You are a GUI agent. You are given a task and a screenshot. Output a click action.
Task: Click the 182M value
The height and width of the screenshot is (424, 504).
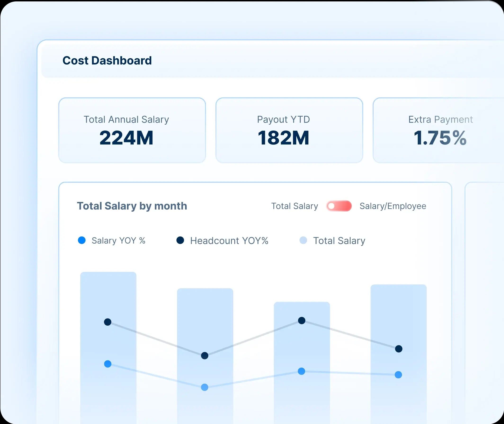pyautogui.click(x=283, y=138)
